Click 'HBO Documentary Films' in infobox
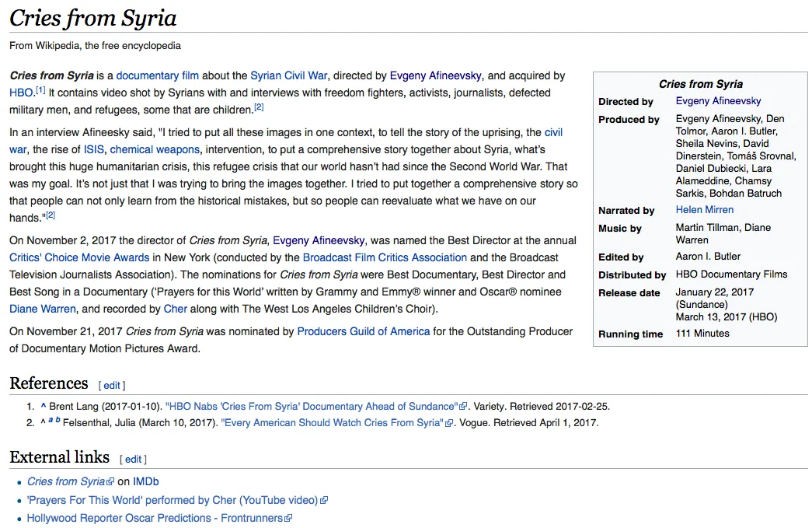The image size is (812, 528). [731, 274]
